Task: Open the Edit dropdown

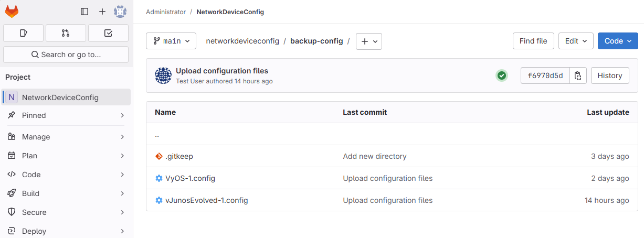Action: click(x=576, y=41)
